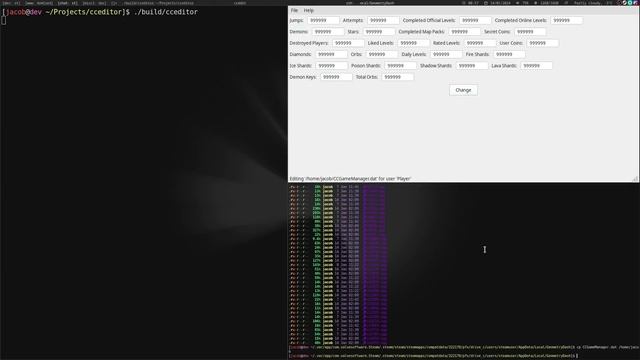Open the Help menu in cceditor

tap(309, 10)
